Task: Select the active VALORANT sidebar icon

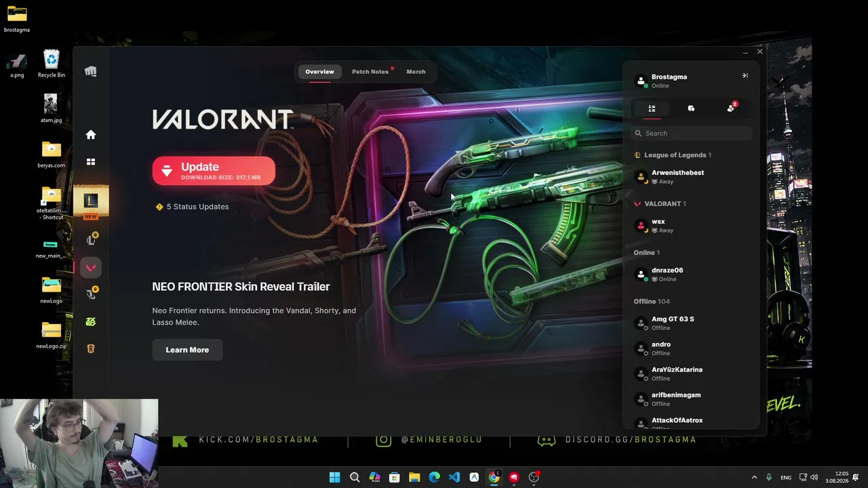Action: pyautogui.click(x=91, y=268)
